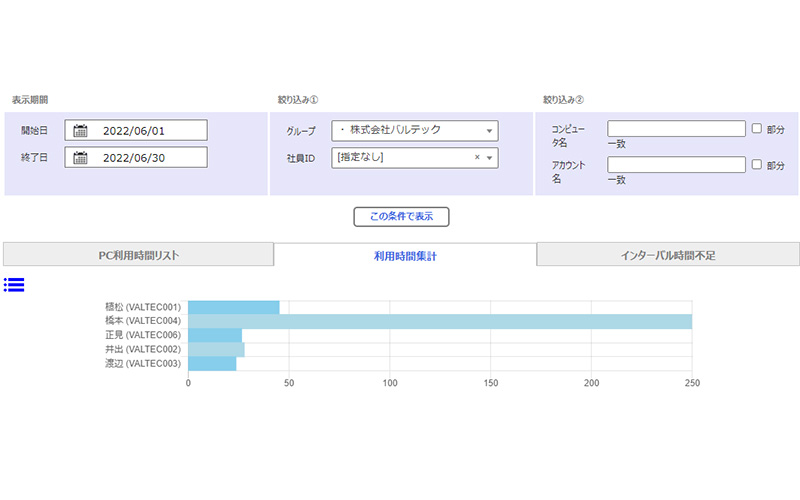This screenshot has width=800, height=500.
Task: Click the chart label 渡辺 (VALTEC003)
Action: [x=143, y=363]
